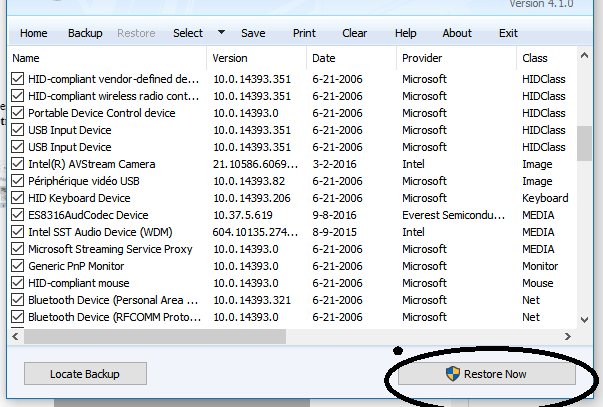Click date 8-9-2015 cell
Screen dimensions: 603x407
tap(334, 232)
